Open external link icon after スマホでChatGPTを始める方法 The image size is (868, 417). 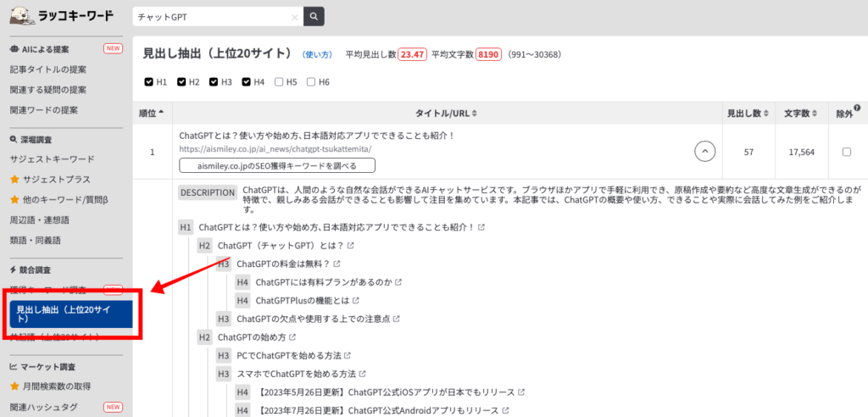pos(362,374)
